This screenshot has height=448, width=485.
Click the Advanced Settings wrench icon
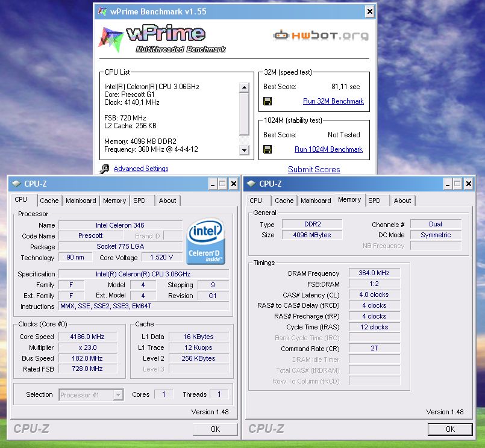click(104, 169)
